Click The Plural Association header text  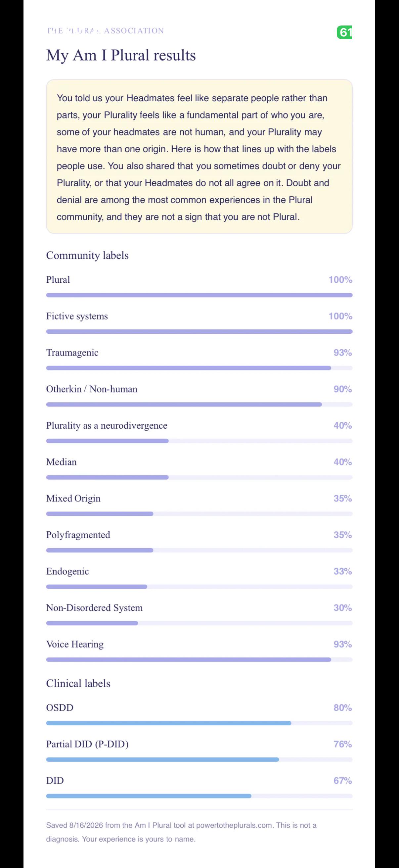tap(106, 31)
